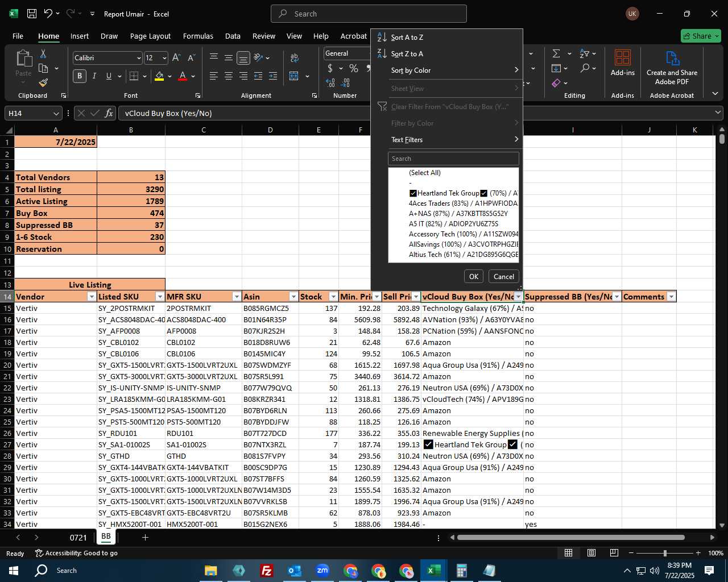Click the Align Right icon

click(x=243, y=76)
